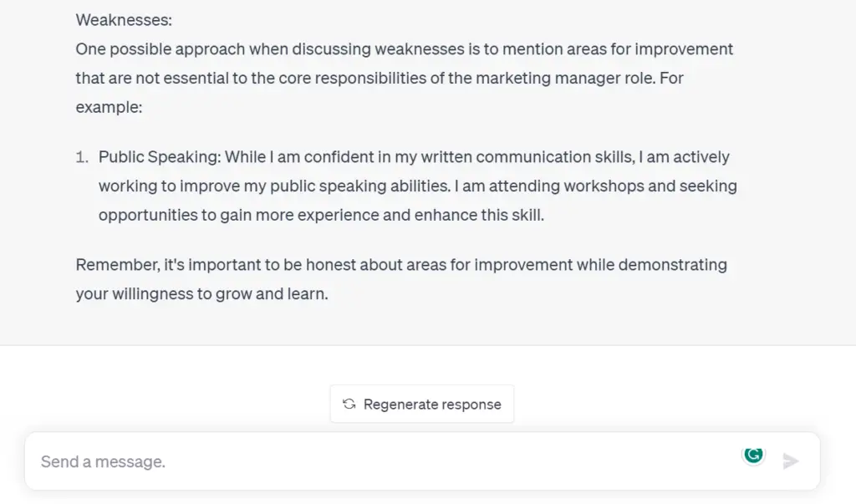Click the paper plane send icon
The width and height of the screenshot is (856, 504).
[791, 461]
